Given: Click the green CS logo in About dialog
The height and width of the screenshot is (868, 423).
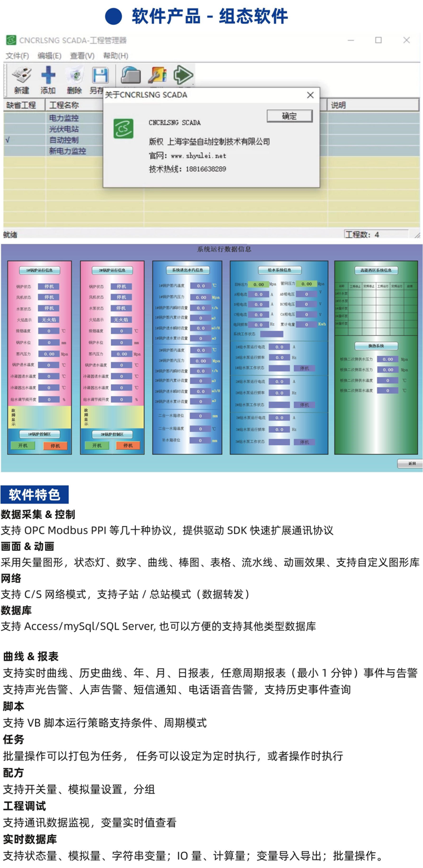Looking at the screenshot, I should pos(124,129).
